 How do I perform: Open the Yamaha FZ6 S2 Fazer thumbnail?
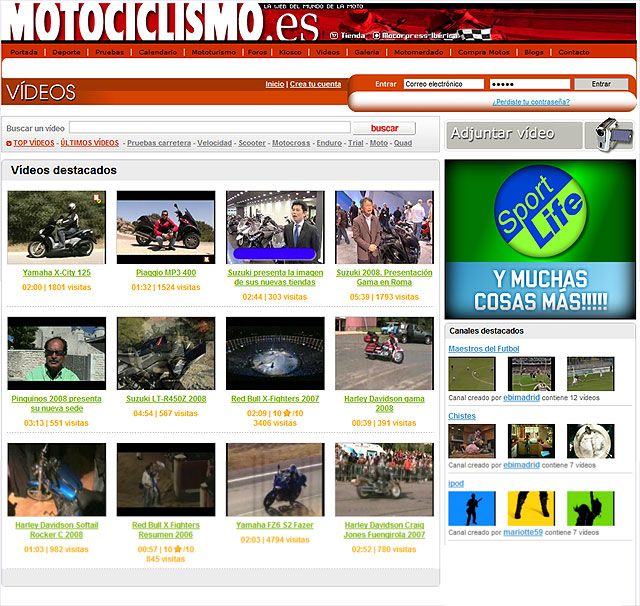275,479
